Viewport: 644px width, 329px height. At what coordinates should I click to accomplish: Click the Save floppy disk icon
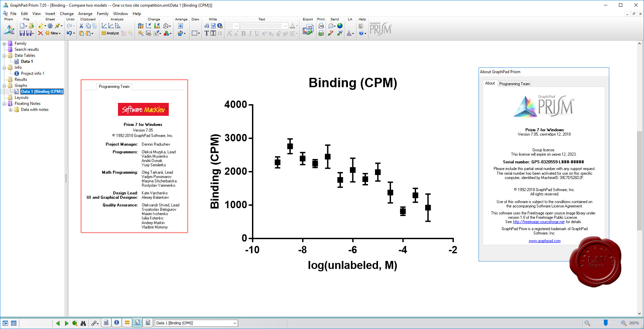pos(22,33)
